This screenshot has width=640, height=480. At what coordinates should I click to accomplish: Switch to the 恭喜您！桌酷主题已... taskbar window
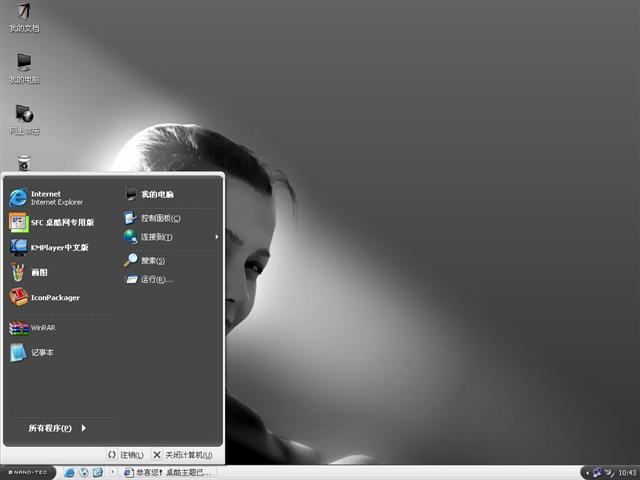(x=168, y=473)
